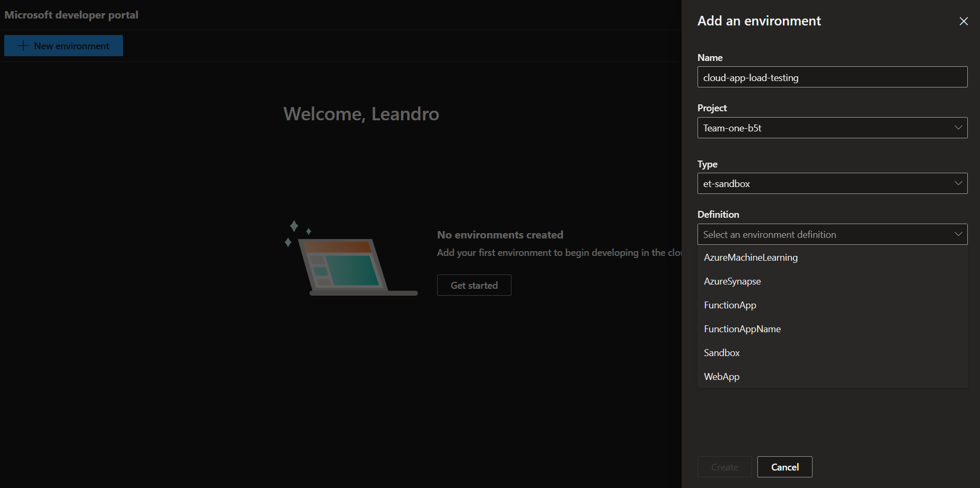Viewport: 980px width, 488px height.
Task: Close the Add an environment panel
Action: click(x=964, y=21)
